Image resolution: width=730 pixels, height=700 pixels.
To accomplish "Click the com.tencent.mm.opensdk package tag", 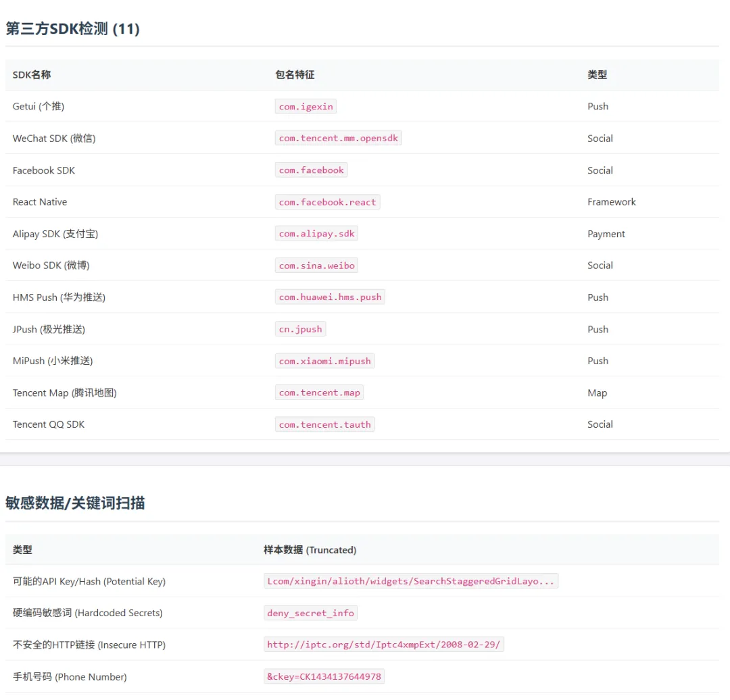I will (339, 139).
